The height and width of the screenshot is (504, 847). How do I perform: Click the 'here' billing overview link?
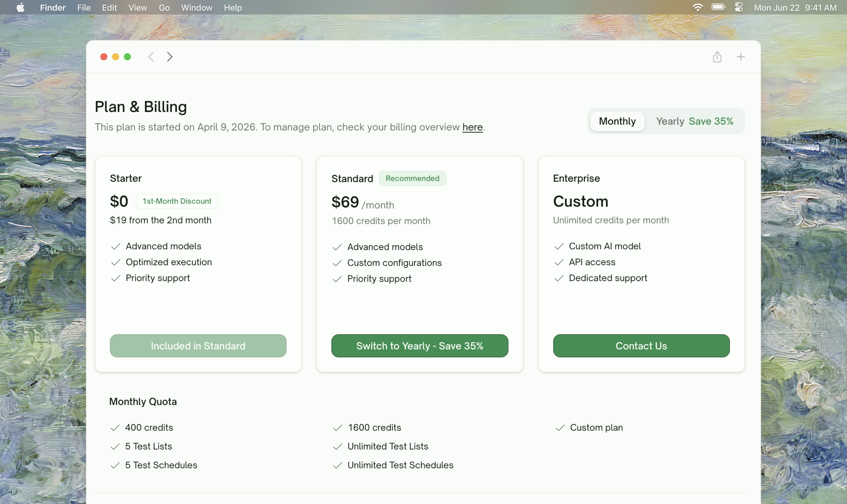(473, 127)
